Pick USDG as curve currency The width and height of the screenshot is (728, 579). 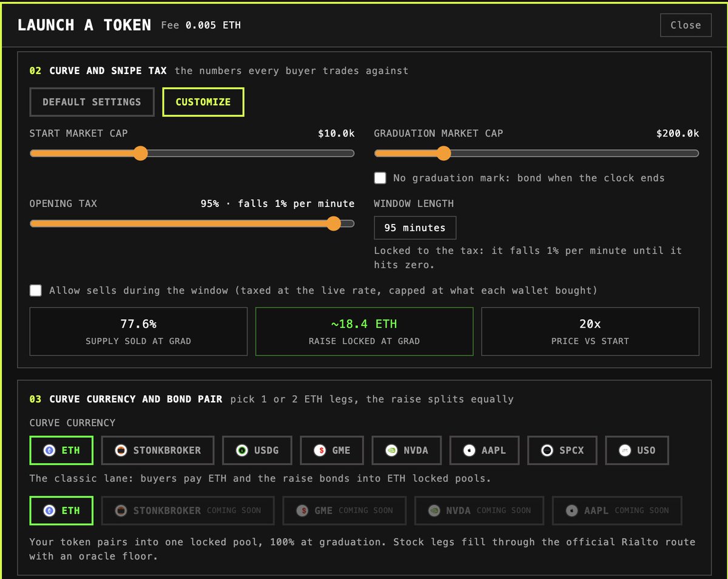(257, 450)
